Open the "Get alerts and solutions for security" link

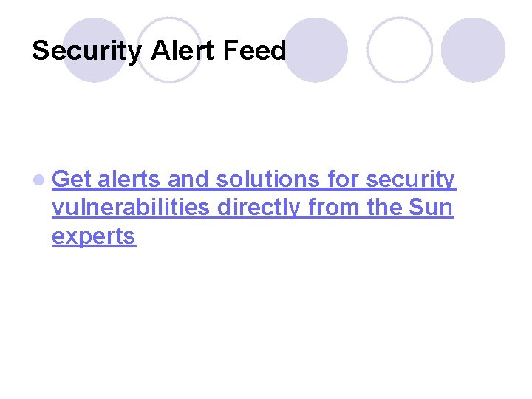(253, 180)
